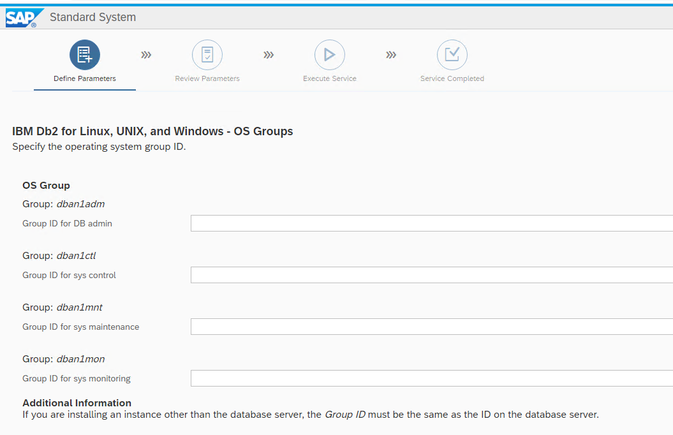The height and width of the screenshot is (435, 673).
Task: Click the 'OS Group' section heading
Action: tap(46, 186)
